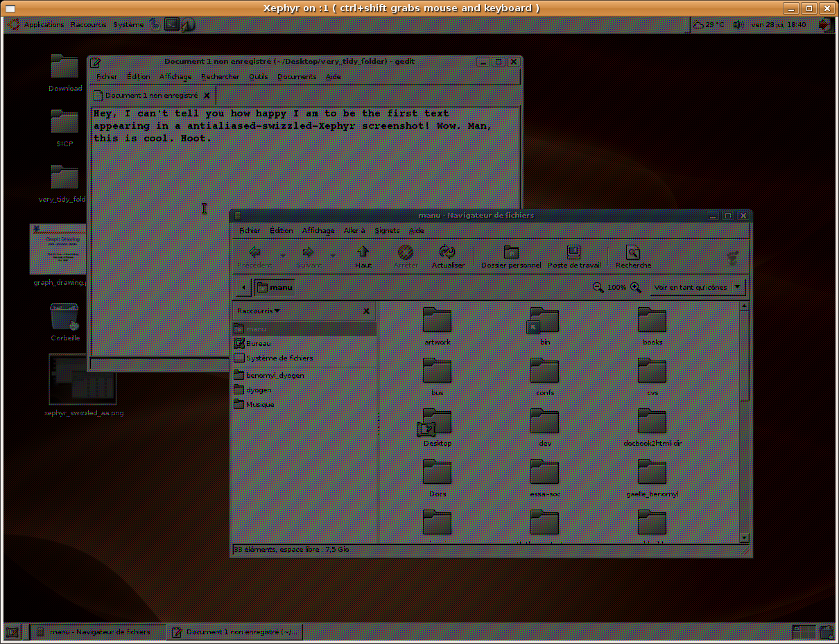
Task: Click the Haut (up) toolbar icon
Action: [x=363, y=254]
